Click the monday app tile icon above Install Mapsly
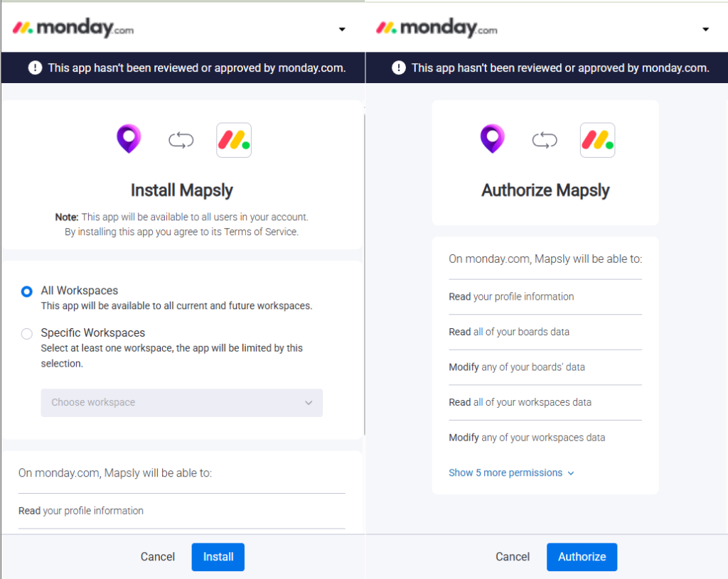This screenshot has height=579, width=728. click(234, 140)
